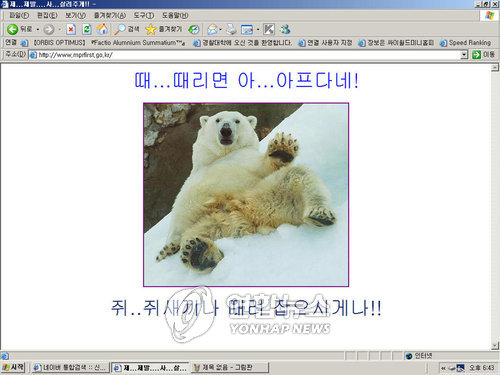Print the page with the printer icon

pos(231,30)
